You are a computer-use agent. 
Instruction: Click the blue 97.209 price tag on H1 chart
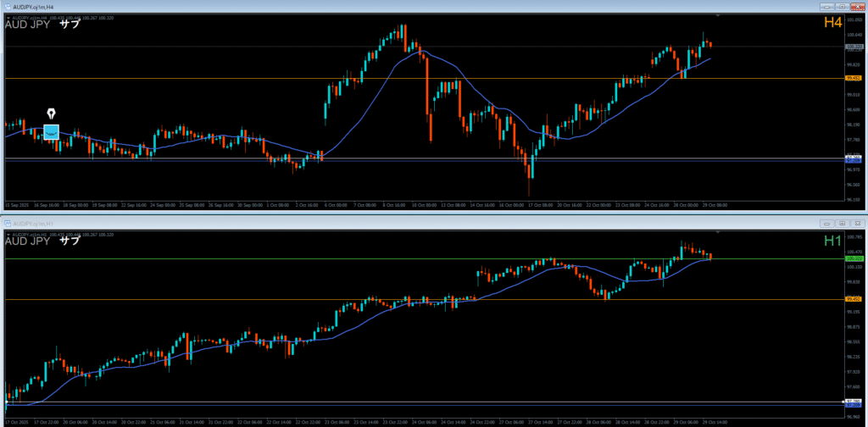point(853,405)
